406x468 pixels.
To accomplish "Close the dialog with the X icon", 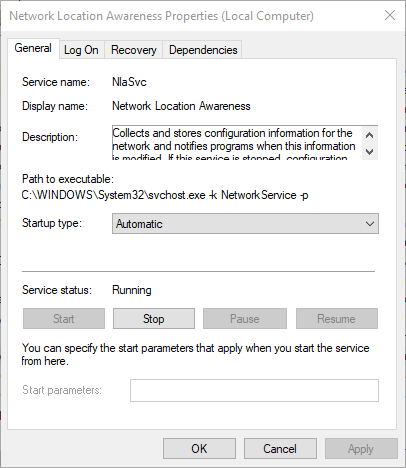I will [390, 15].
